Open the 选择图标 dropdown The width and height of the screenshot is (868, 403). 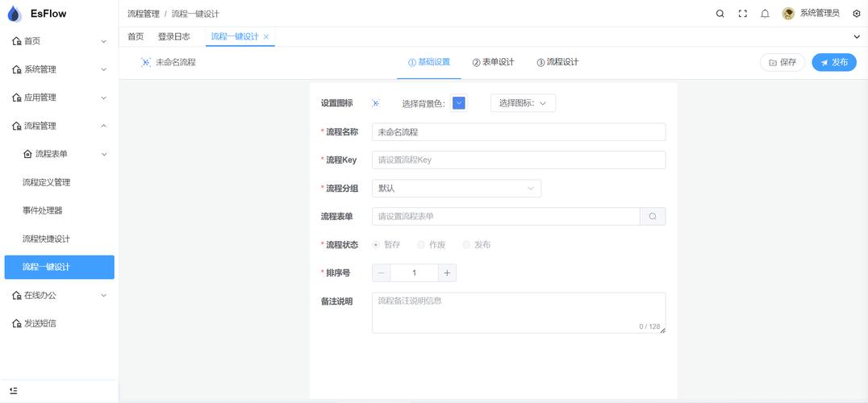coord(523,103)
